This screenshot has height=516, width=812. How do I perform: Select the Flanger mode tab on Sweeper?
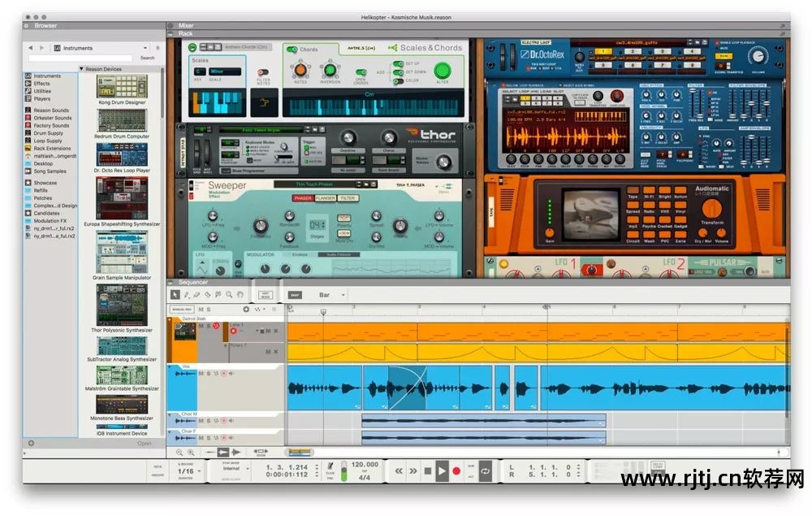pyautogui.click(x=326, y=198)
